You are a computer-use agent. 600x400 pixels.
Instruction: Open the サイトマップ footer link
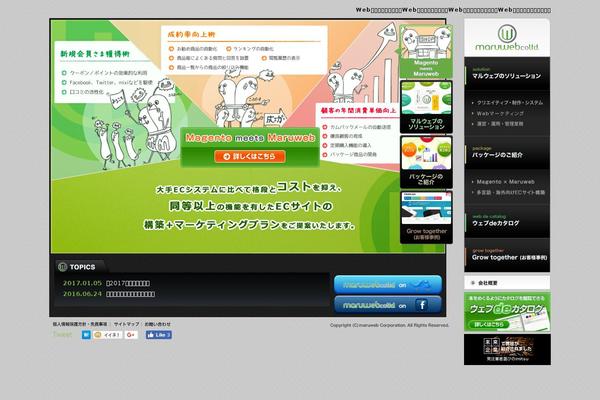tap(126, 324)
